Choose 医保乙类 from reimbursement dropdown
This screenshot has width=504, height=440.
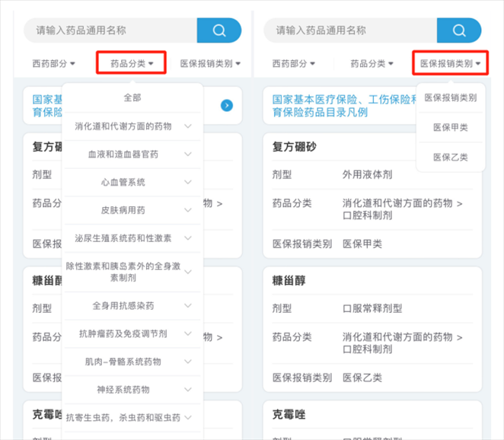pyautogui.click(x=451, y=157)
